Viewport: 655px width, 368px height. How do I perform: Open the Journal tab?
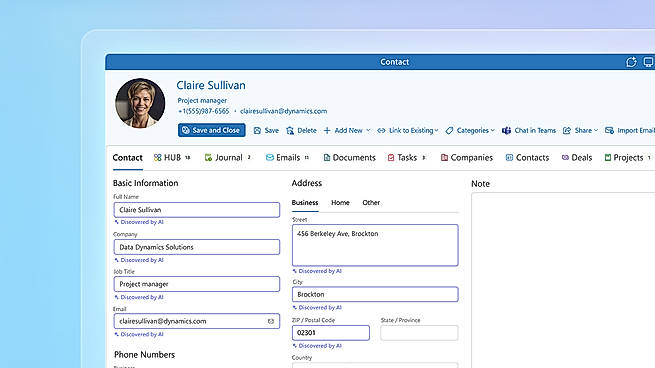(x=228, y=157)
